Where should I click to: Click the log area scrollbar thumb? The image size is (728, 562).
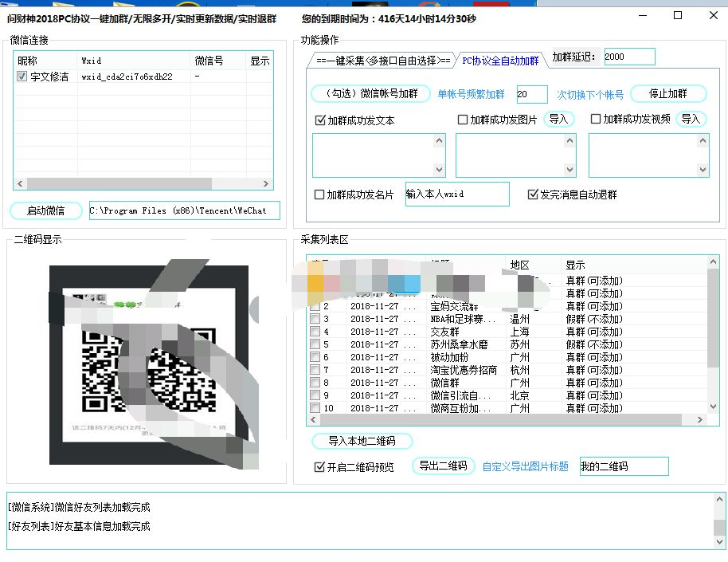click(x=719, y=528)
